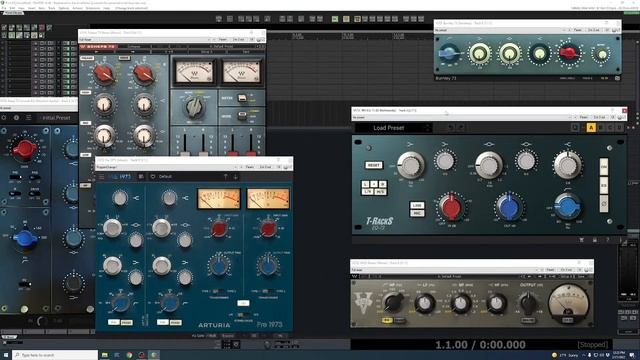This screenshot has width=640, height=360.
Task: Open the shop cart icon under T-RackS EQ-73
Action: [x=582, y=240]
